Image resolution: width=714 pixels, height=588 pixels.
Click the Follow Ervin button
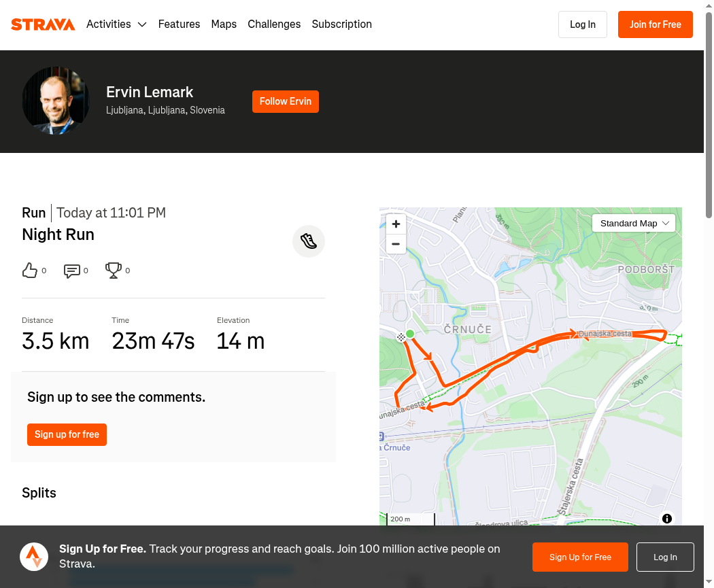click(x=286, y=101)
